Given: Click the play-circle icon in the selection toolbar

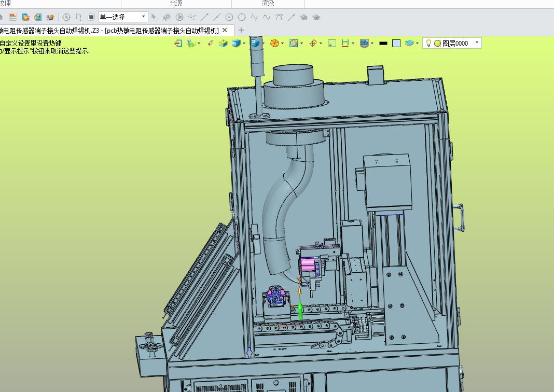Looking at the screenshot, I should (179, 17).
